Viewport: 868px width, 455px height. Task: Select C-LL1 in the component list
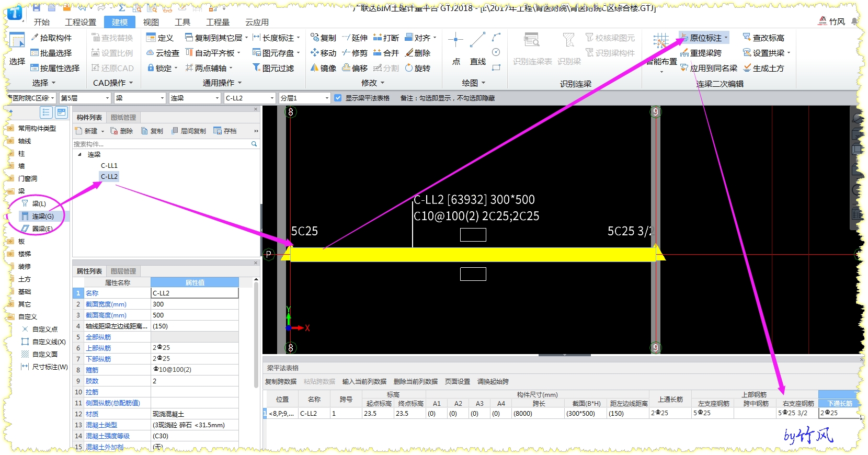point(109,165)
